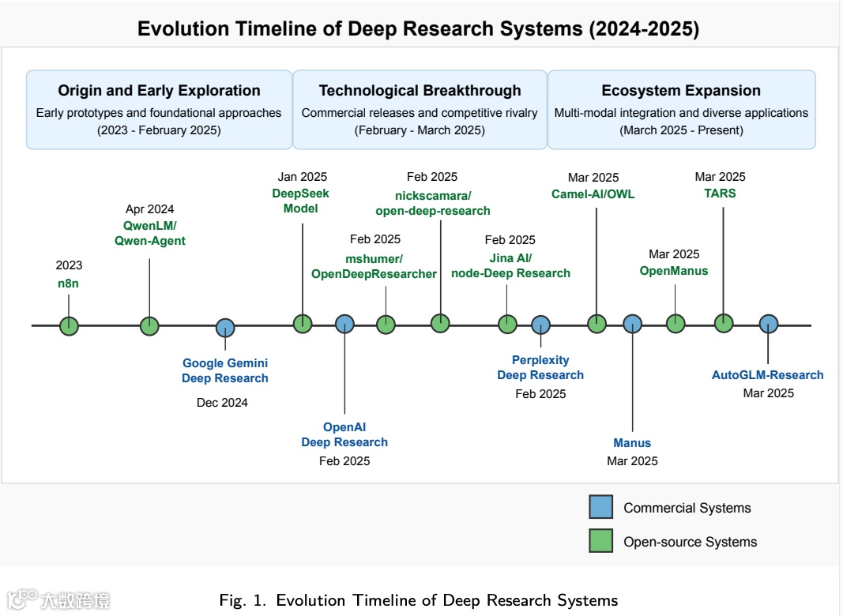The width and height of the screenshot is (843, 616).
Task: Click "Early prototypes and foundational approaches" subtitle
Action: coord(159,113)
